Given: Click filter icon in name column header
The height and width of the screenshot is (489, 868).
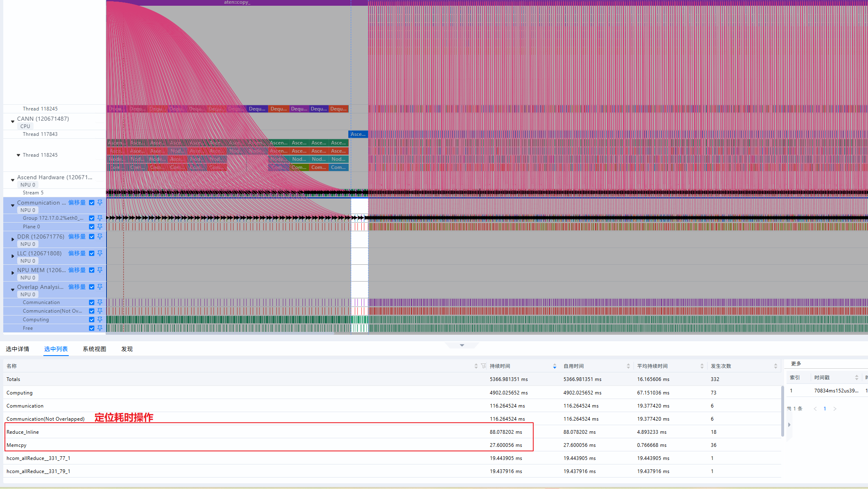Looking at the screenshot, I should 483,366.
